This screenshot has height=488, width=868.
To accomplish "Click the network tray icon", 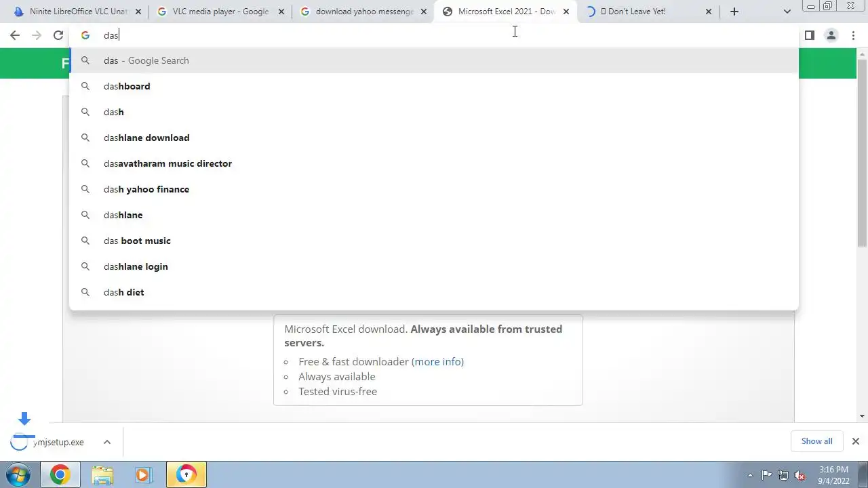I will point(783,475).
